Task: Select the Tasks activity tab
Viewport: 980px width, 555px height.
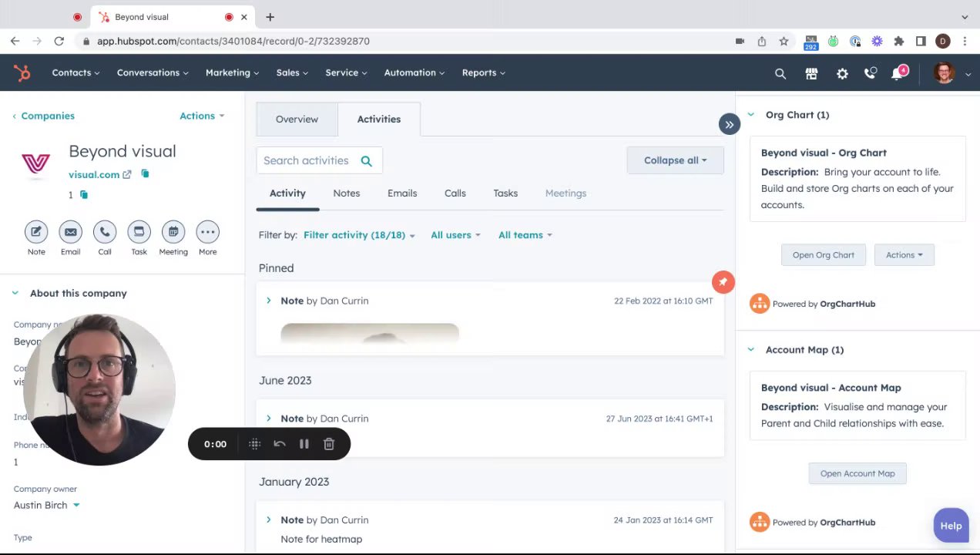Action: click(505, 193)
